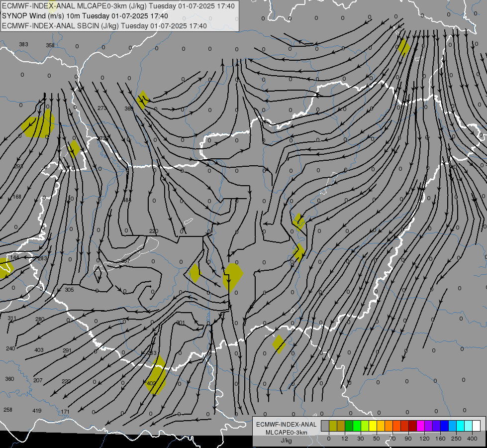Image resolution: width=487 pixels, height=448 pixels.
Task: Select the dark green legend swatch
Action: 349,426
